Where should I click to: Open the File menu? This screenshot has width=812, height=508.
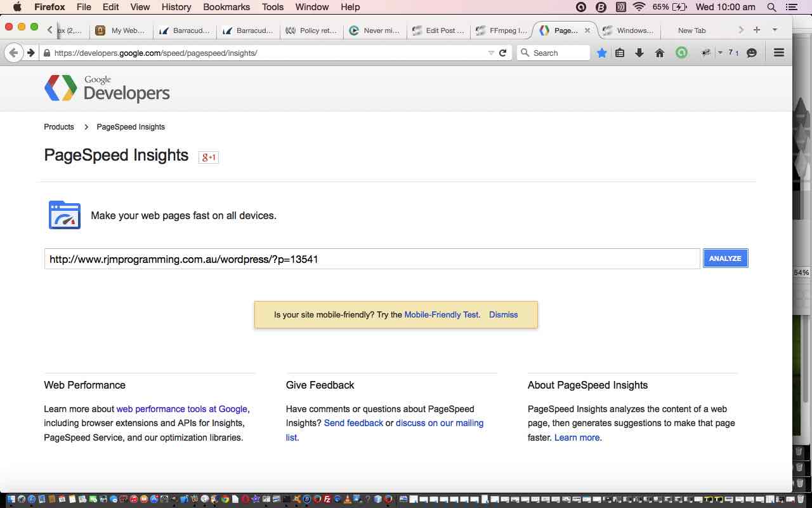84,7
